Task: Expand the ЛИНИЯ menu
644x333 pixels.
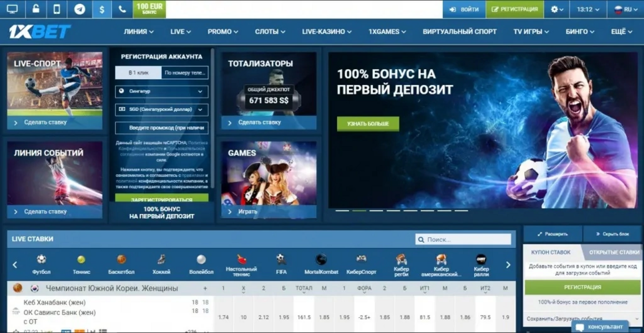Action: (x=139, y=32)
